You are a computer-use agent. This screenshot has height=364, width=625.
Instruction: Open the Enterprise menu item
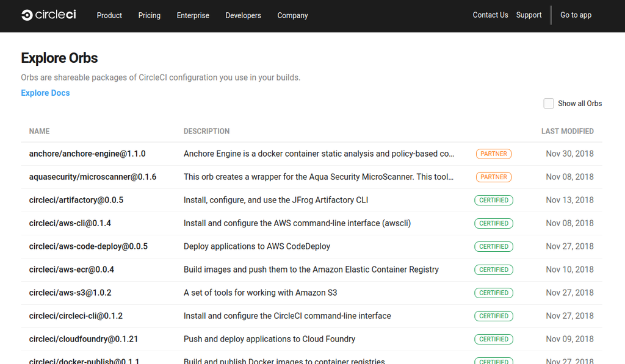click(193, 15)
